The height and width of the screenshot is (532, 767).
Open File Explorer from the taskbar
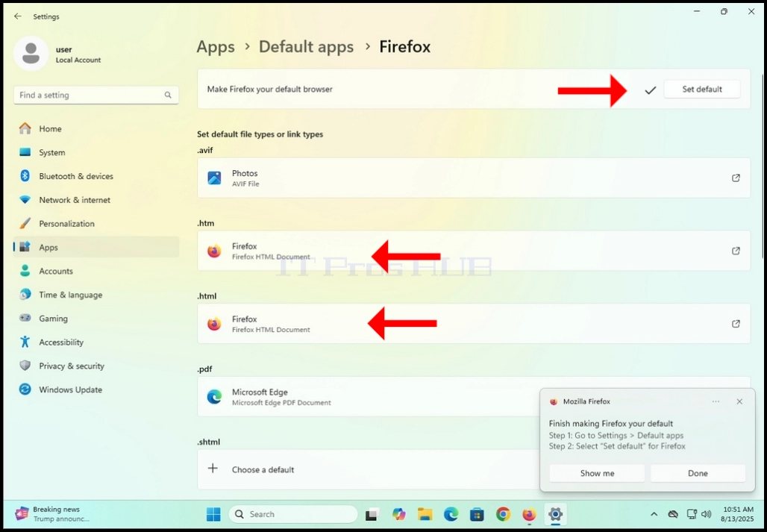point(425,514)
